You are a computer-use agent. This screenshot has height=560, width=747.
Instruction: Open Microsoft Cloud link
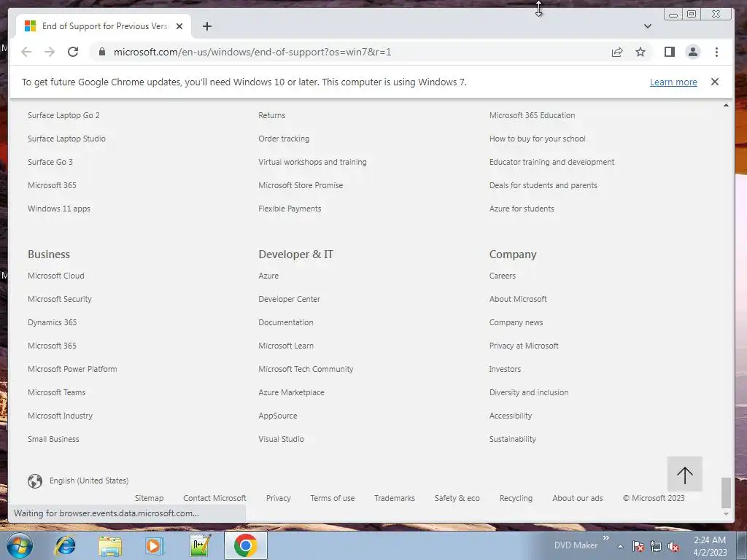click(55, 276)
